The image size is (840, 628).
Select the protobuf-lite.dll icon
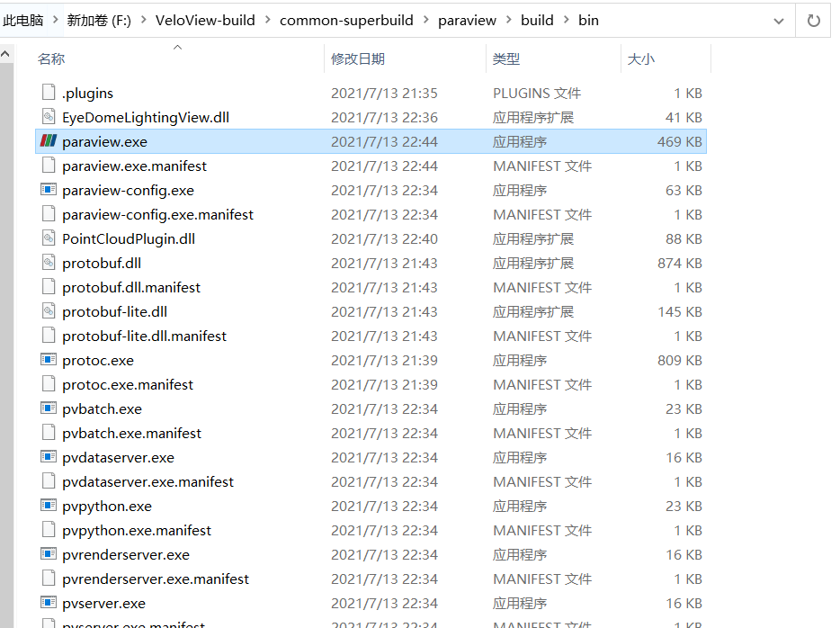click(x=49, y=310)
